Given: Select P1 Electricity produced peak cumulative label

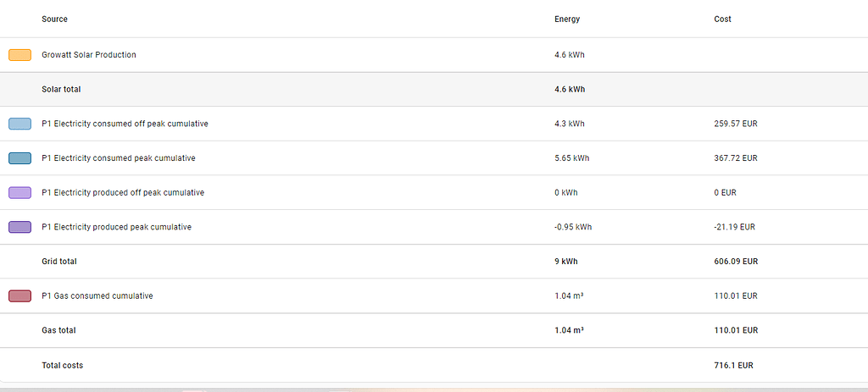Looking at the screenshot, I should [116, 227].
